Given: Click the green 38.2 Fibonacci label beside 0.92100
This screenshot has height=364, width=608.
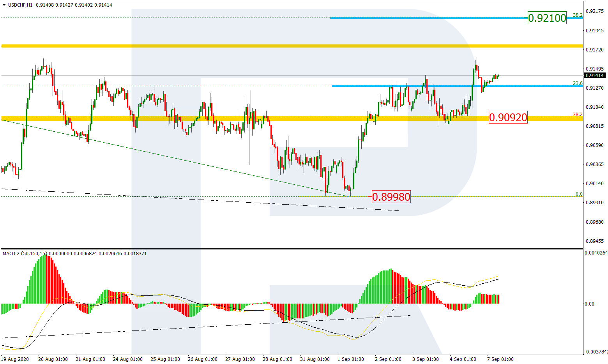Looking at the screenshot, I should [x=578, y=15].
